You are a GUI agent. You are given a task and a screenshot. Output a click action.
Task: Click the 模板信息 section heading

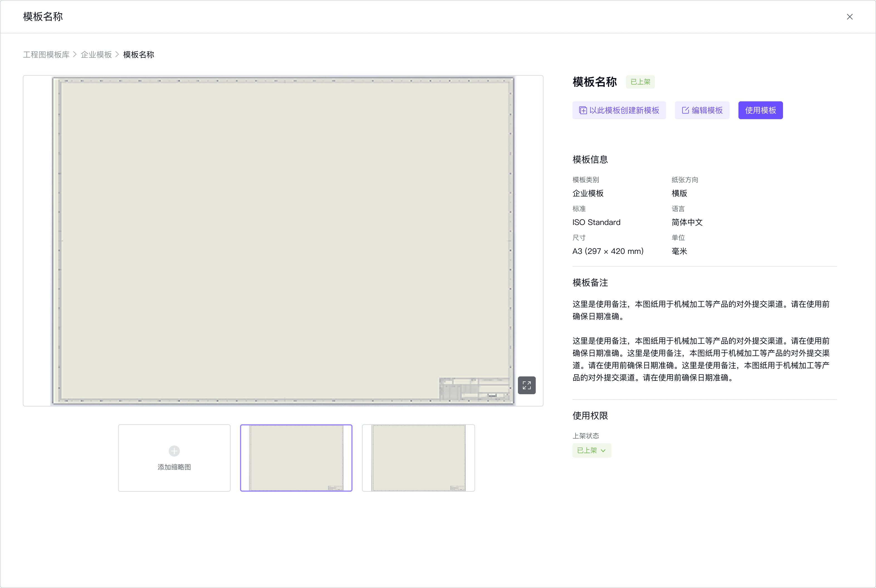(x=590, y=160)
